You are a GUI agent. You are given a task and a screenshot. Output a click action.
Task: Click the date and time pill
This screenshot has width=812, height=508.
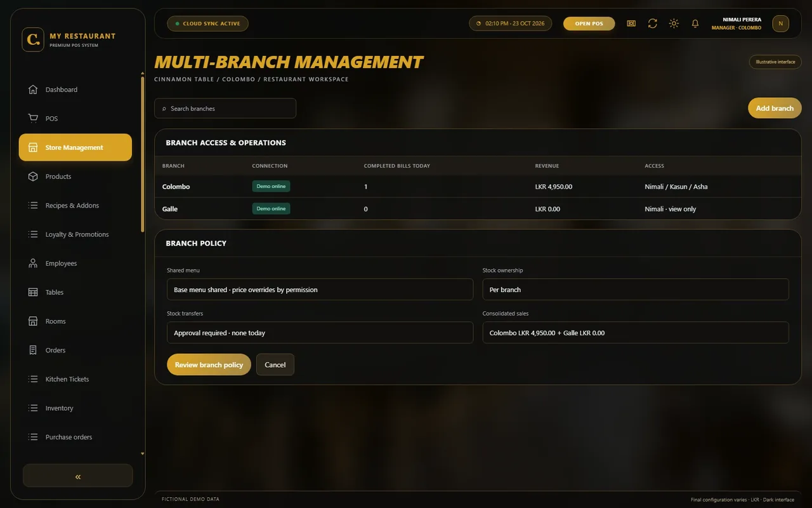tap(510, 23)
